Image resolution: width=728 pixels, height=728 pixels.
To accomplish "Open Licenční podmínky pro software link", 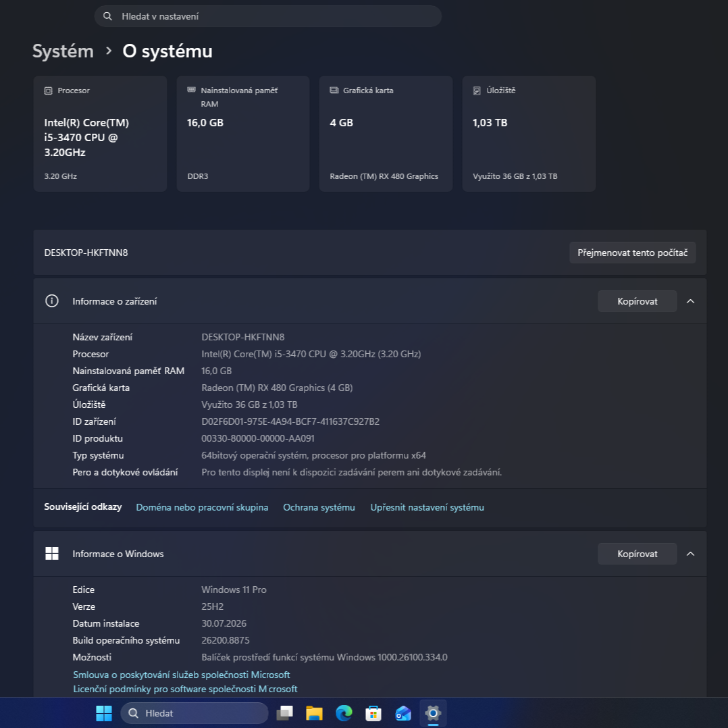I will point(185,689).
